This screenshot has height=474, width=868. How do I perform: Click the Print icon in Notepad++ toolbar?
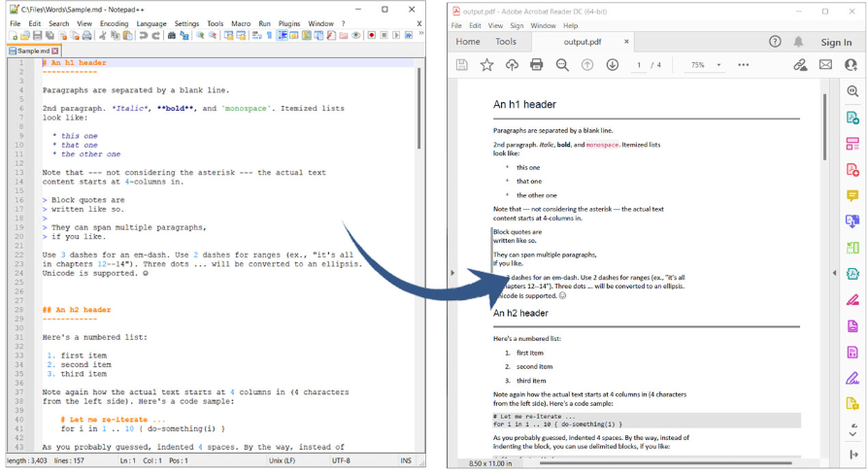coord(87,35)
